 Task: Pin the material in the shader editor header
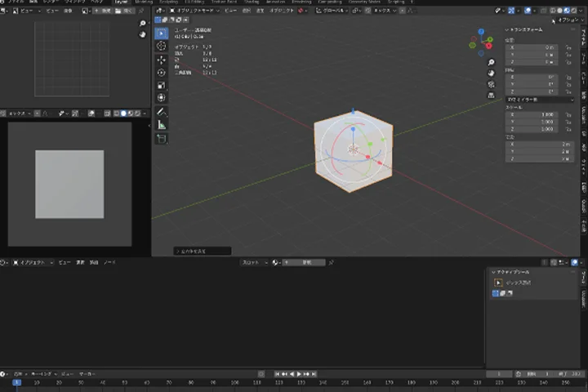coord(331,263)
